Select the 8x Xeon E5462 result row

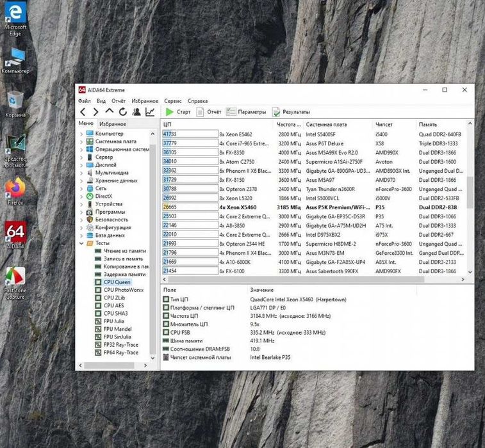pos(313,134)
